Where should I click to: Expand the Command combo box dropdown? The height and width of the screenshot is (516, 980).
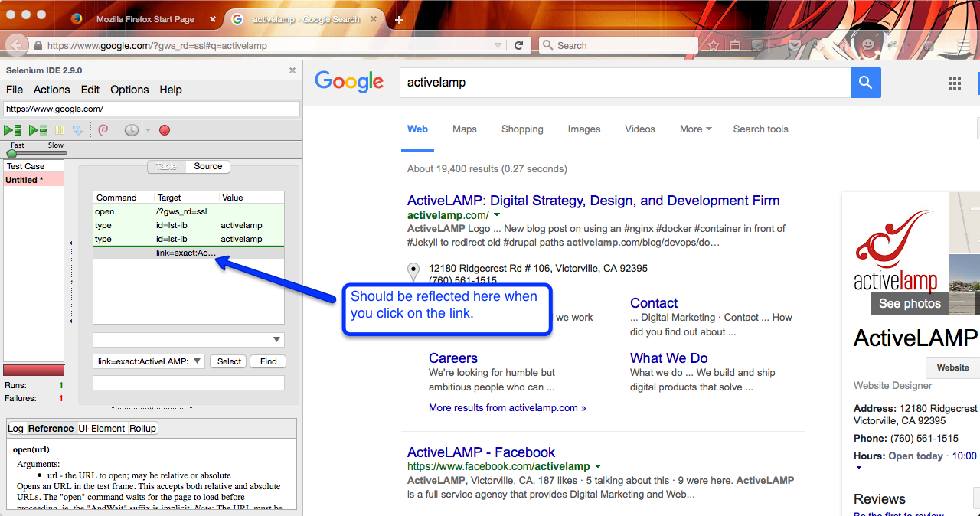[276, 340]
